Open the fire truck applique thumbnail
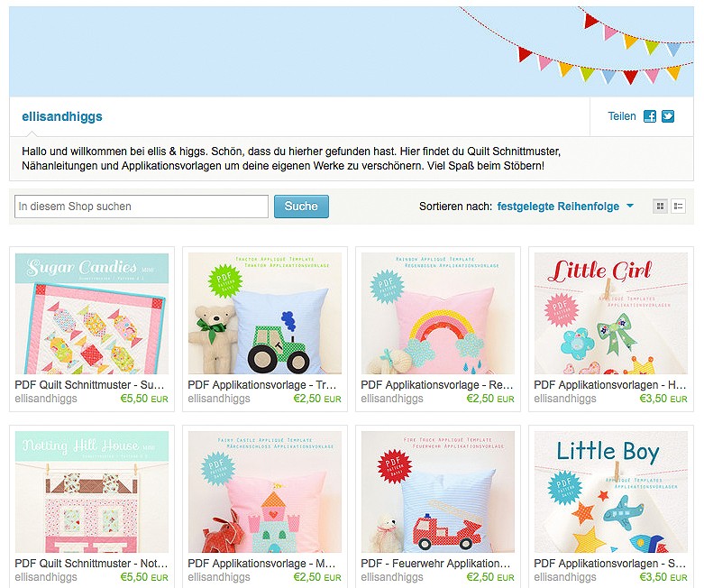The image size is (704, 588). click(x=438, y=492)
